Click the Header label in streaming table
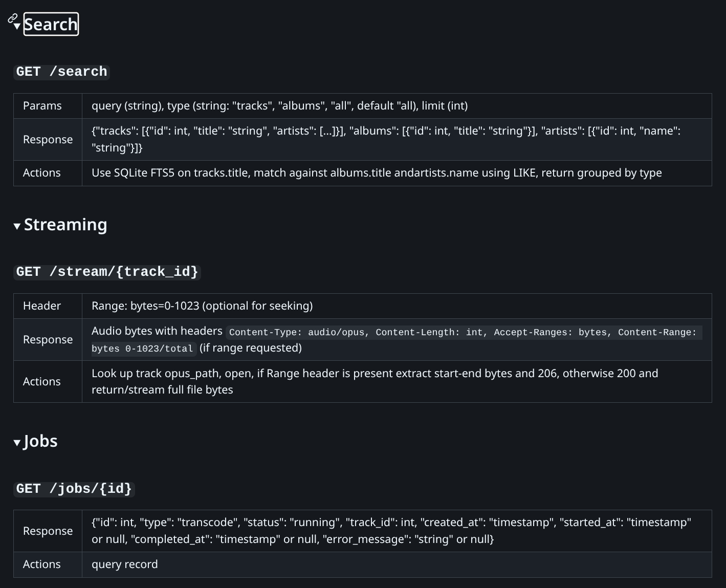Screen dimensions: 726x588 pyautogui.click(x=42, y=306)
